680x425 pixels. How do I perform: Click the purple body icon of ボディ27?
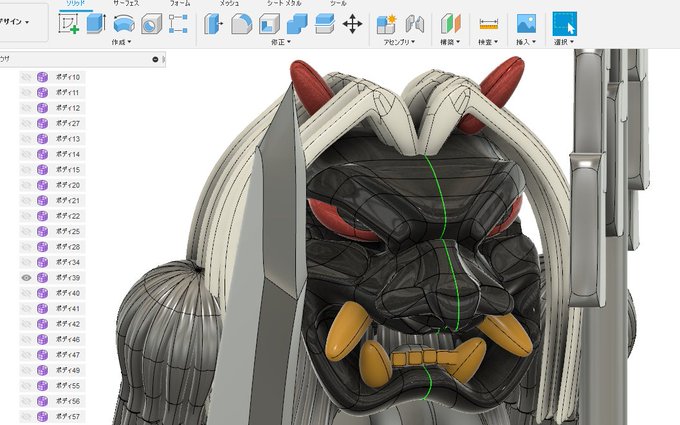pyautogui.click(x=42, y=124)
